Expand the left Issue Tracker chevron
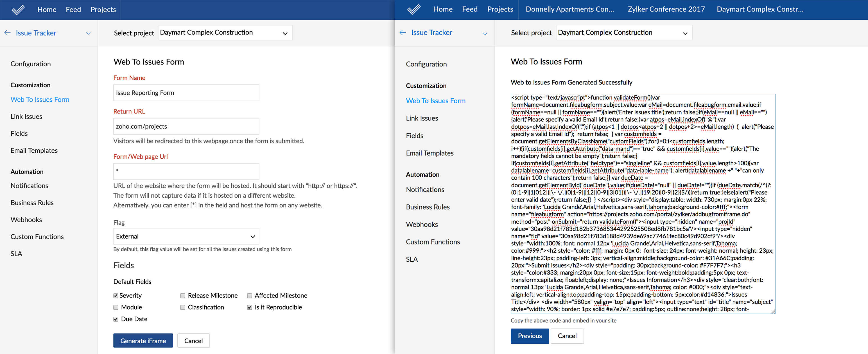 tap(88, 33)
